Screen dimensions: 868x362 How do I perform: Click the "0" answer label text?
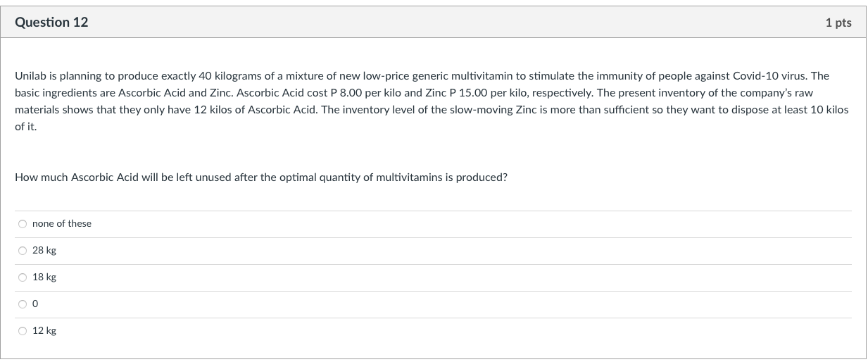coord(35,304)
